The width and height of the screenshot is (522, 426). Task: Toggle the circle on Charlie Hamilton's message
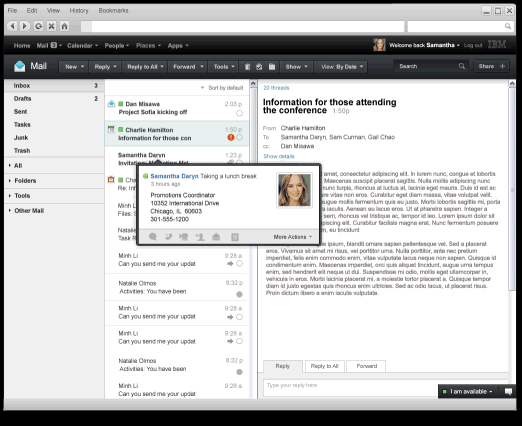[240, 137]
